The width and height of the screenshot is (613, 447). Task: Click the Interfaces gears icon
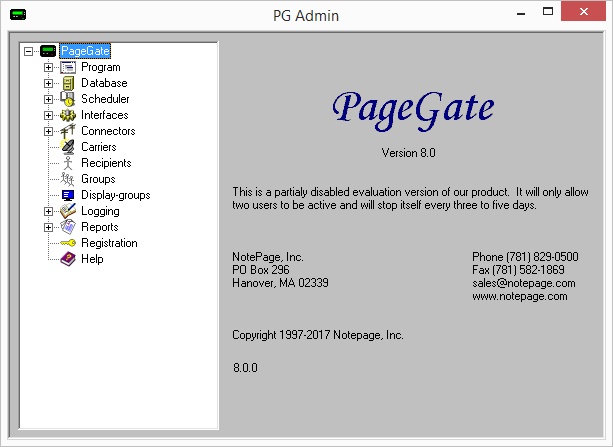coord(68,115)
